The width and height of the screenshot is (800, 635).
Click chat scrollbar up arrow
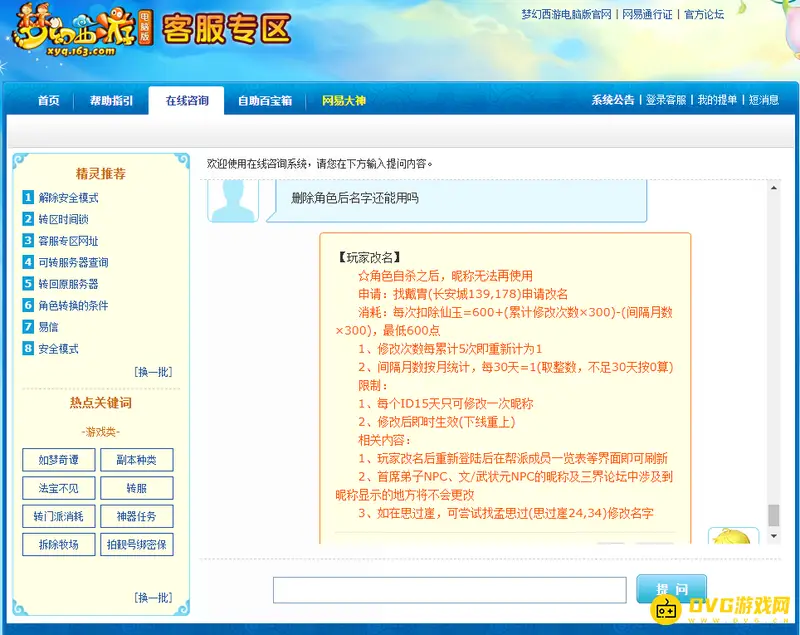click(774, 188)
